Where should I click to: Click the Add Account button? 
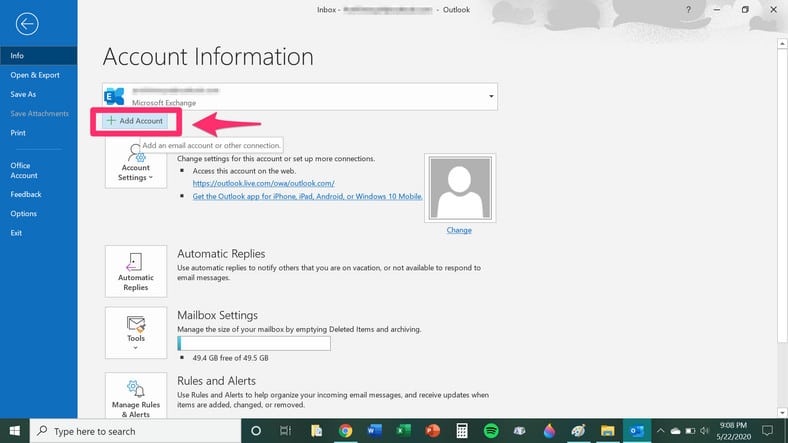click(135, 121)
